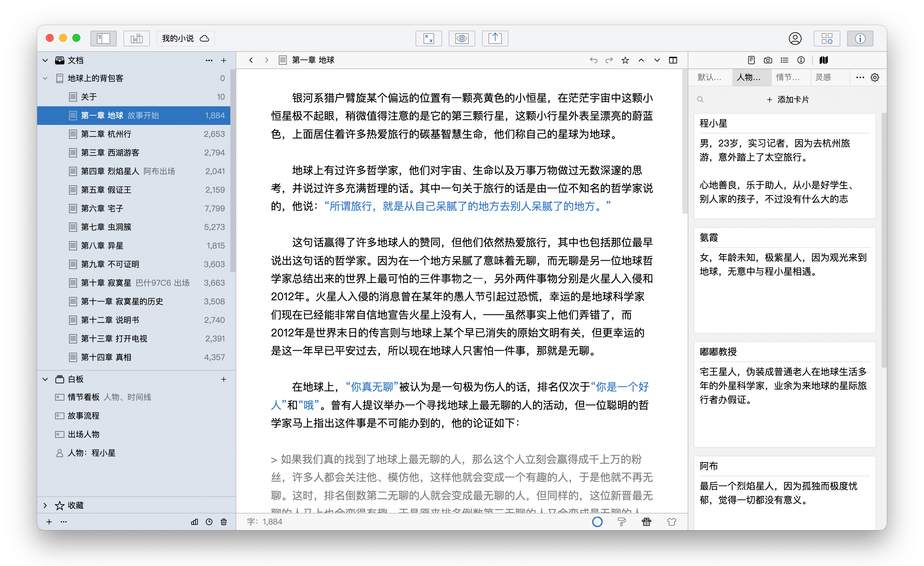The height and width of the screenshot is (566, 924).
Task: Open the typewriter mode icon in status bar
Action: pos(646,522)
